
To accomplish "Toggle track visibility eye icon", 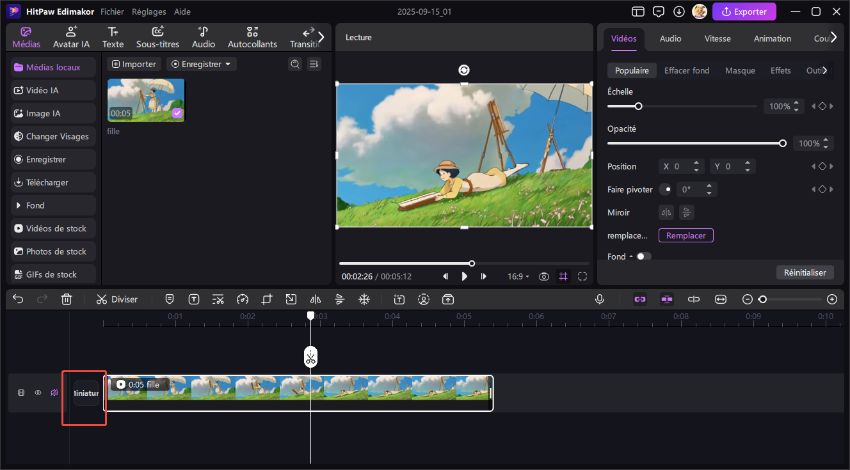I will point(38,393).
